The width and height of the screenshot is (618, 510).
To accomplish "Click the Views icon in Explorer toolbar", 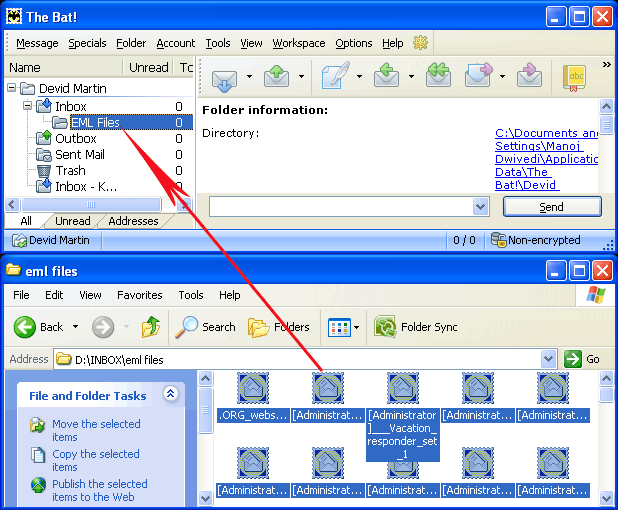I will (x=339, y=327).
